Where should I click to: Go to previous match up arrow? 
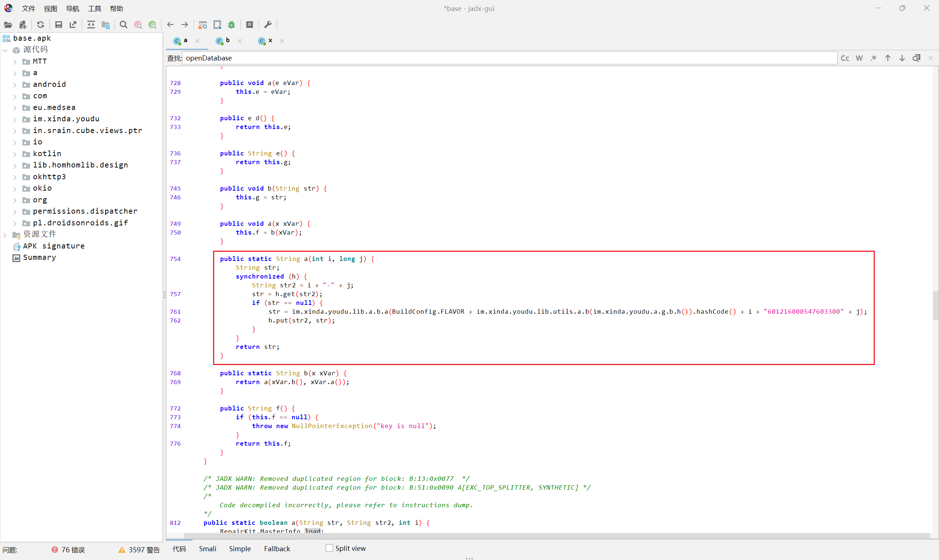point(888,58)
